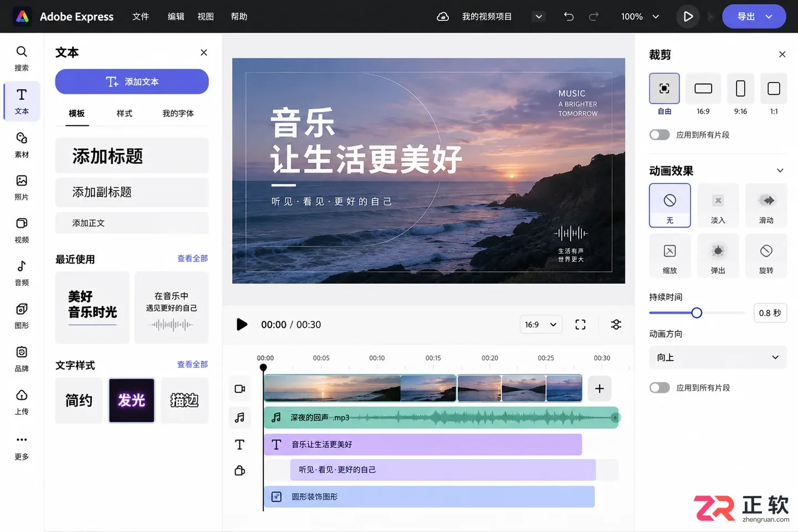Open the 照片 photos sidebar icon
This screenshot has height=532, width=798.
click(x=22, y=187)
